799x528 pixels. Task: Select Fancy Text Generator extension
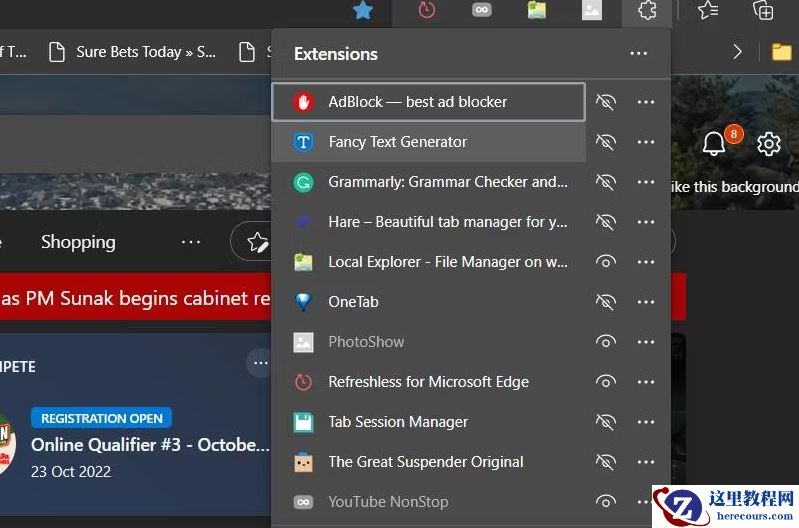point(429,142)
